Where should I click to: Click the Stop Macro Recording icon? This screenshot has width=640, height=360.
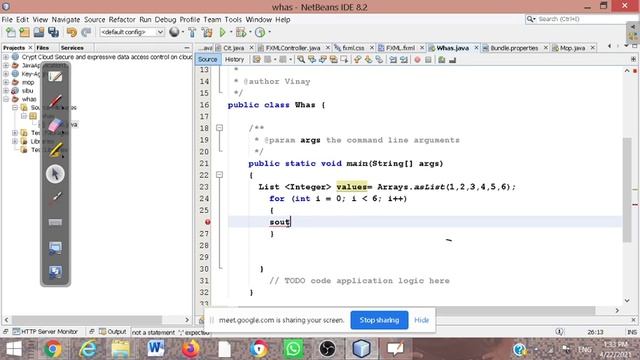point(428,60)
